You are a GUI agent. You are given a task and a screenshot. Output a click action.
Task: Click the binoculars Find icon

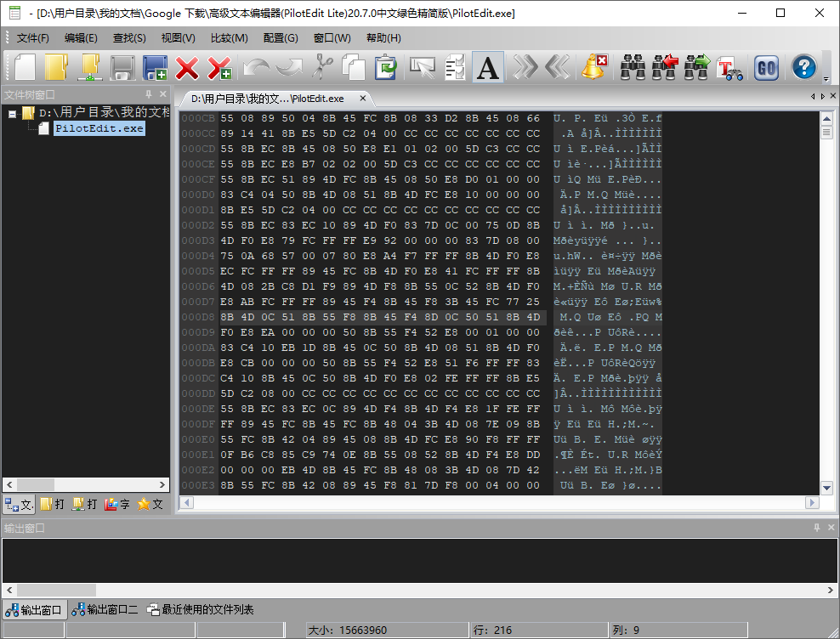tap(633, 67)
